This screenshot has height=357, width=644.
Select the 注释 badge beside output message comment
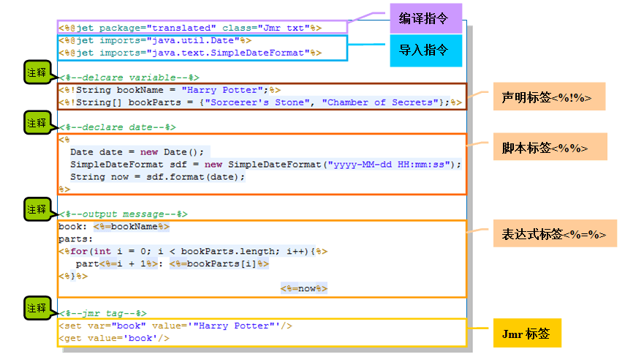pos(37,209)
